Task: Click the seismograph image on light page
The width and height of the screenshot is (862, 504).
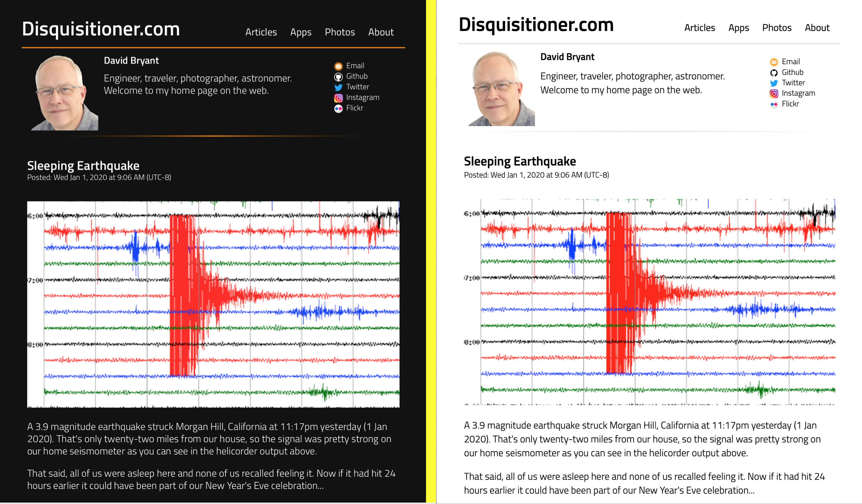Action: [x=649, y=302]
